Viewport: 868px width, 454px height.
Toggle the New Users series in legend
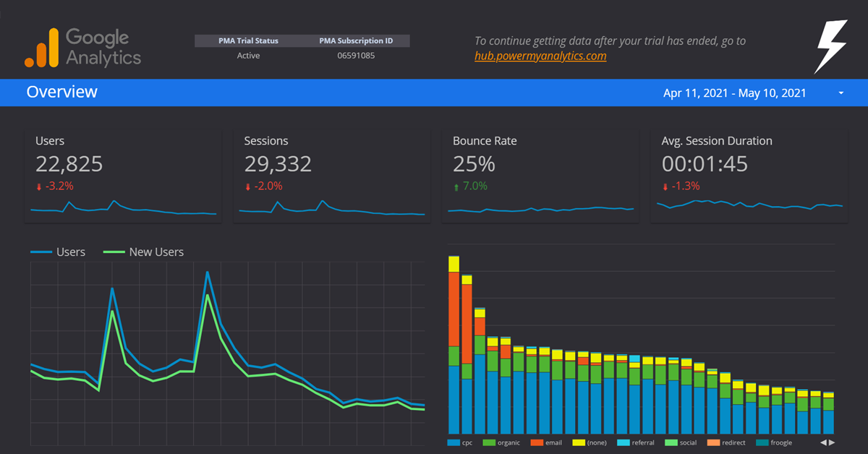click(x=143, y=252)
